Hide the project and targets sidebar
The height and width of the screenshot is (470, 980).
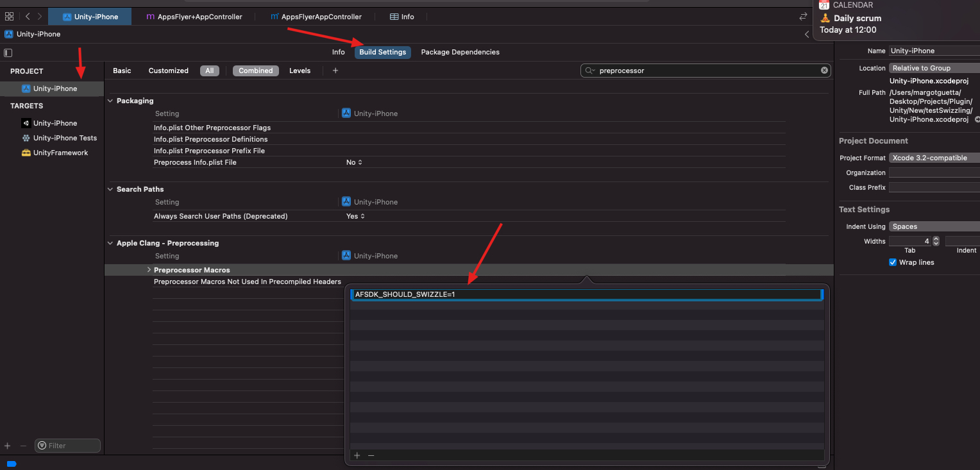click(8, 53)
